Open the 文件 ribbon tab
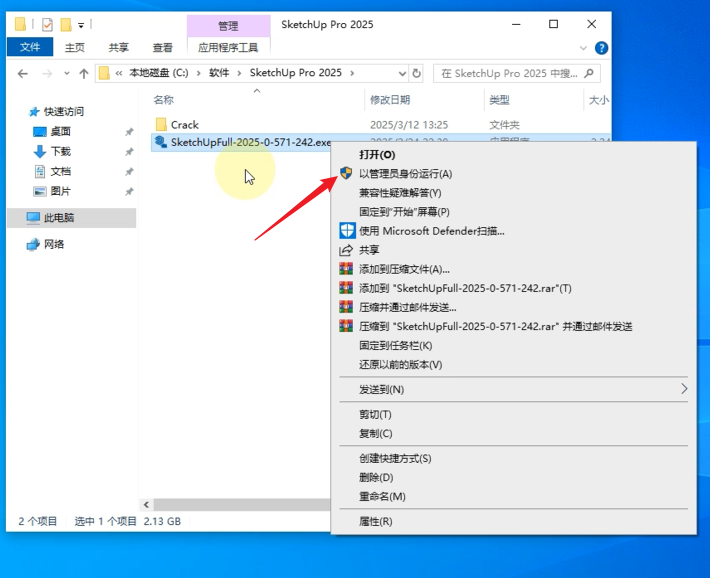Image resolution: width=710 pixels, height=578 pixels. pyautogui.click(x=30, y=47)
